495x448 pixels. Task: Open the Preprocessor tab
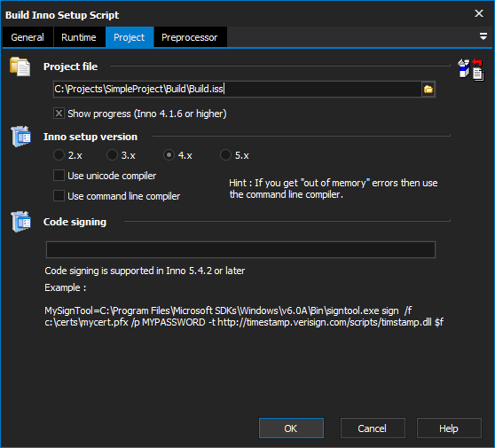pos(190,37)
